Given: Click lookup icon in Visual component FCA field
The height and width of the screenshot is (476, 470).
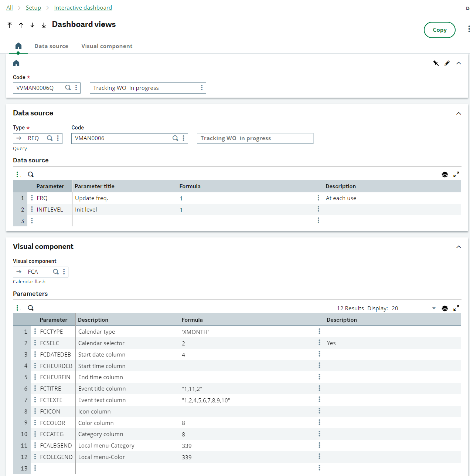Looking at the screenshot, I should coord(56,272).
